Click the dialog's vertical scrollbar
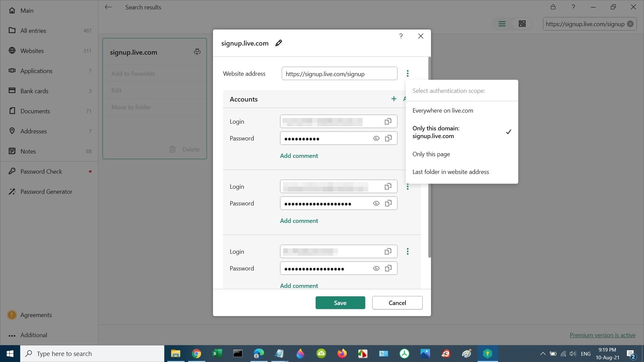 (429, 157)
